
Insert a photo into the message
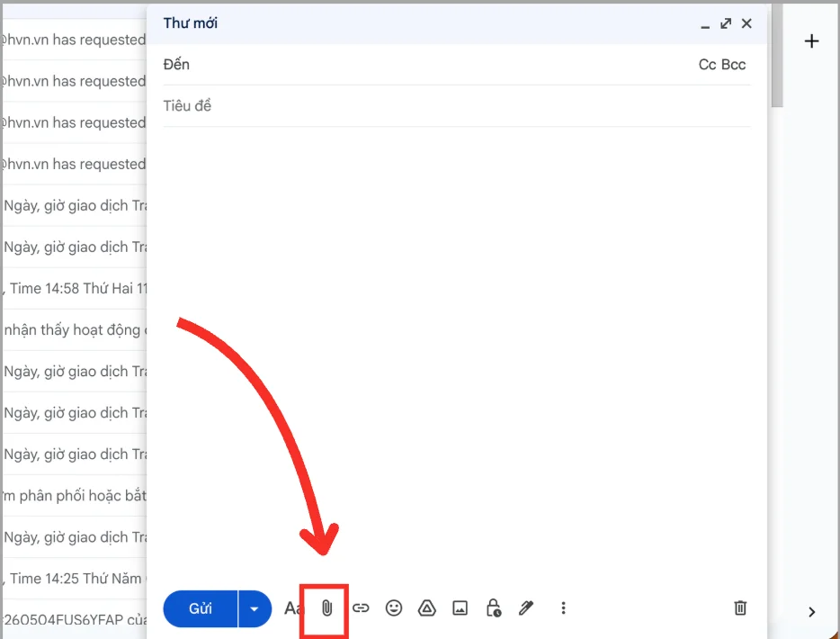[x=460, y=607]
